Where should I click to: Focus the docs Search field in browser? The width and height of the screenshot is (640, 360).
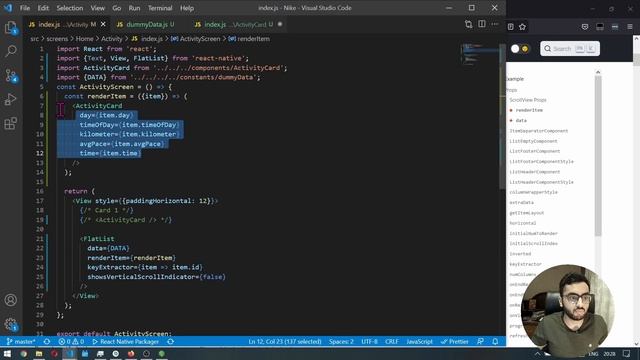click(x=570, y=49)
